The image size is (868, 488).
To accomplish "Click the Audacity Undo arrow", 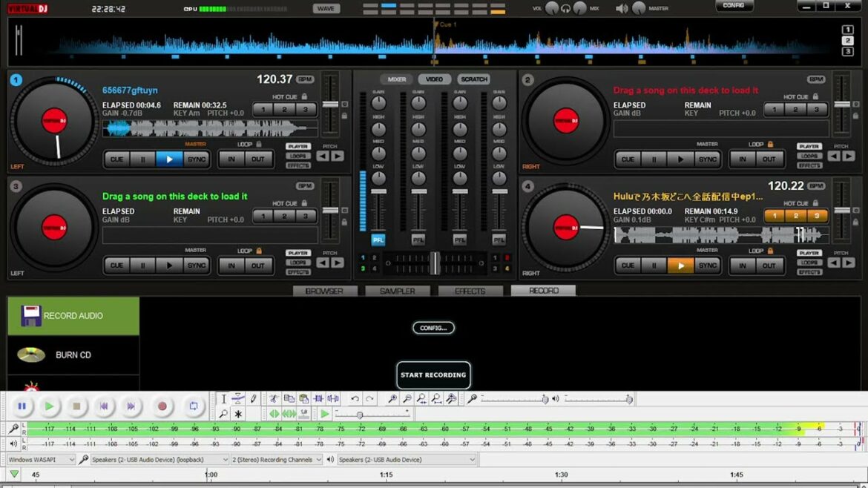I will [355, 399].
